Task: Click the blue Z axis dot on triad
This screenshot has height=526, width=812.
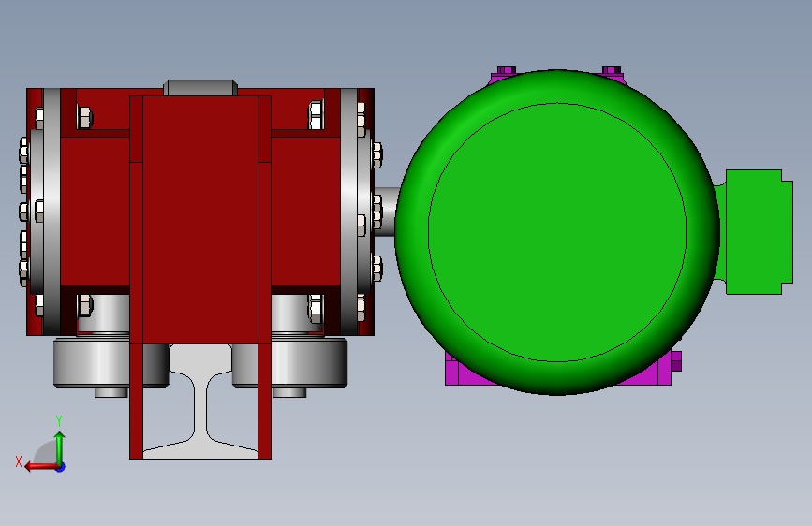Action: [x=61, y=467]
